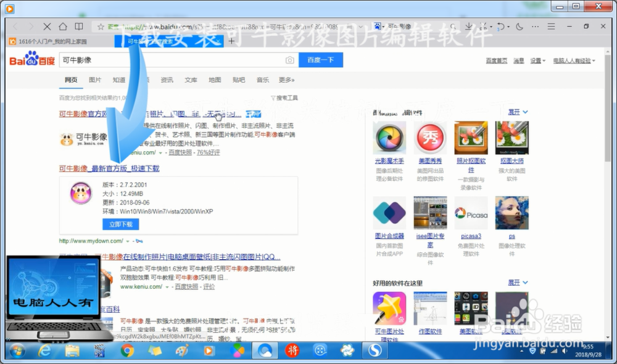Open new tab with plus button
617x364 pixels.
[x=232, y=41]
